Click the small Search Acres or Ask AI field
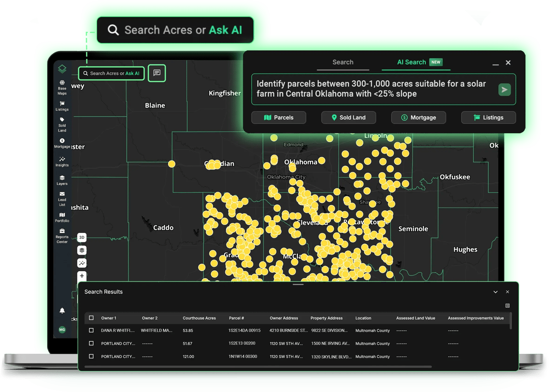This screenshot has height=392, width=549. 111,73
